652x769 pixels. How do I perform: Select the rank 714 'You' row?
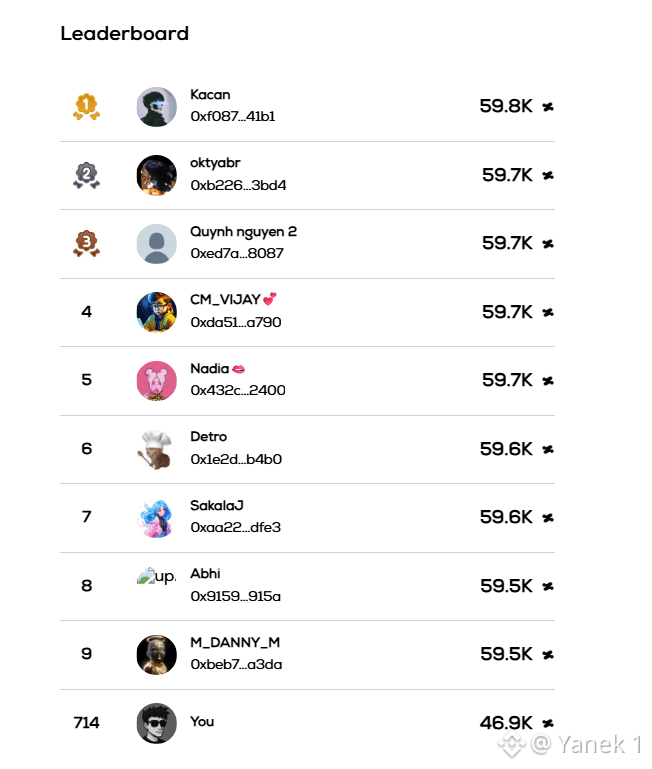[x=308, y=723]
